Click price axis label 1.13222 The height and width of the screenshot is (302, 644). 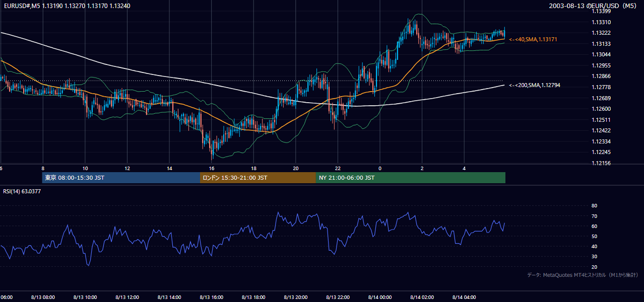tap(601, 33)
